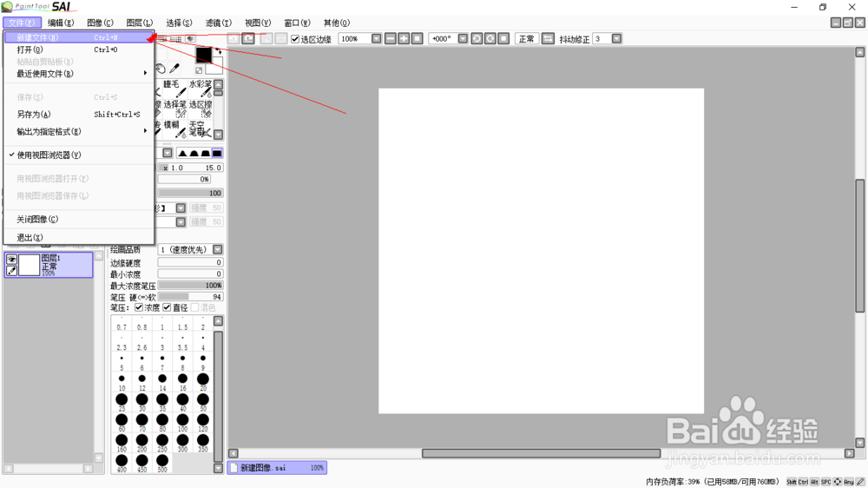The image size is (868, 488).
Task: Swap foreground and background colors arrow
Action: coord(218,51)
